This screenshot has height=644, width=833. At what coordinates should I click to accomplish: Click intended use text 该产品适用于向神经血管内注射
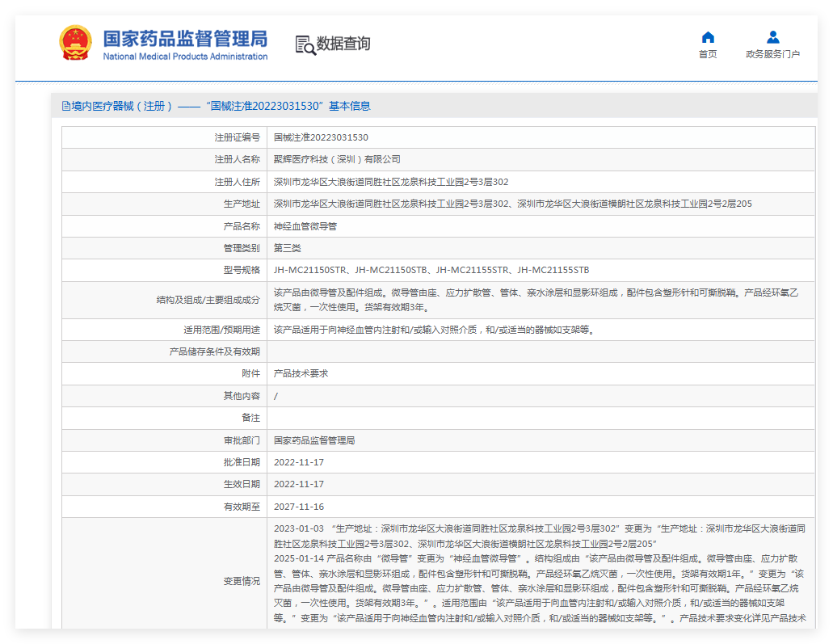point(435,330)
